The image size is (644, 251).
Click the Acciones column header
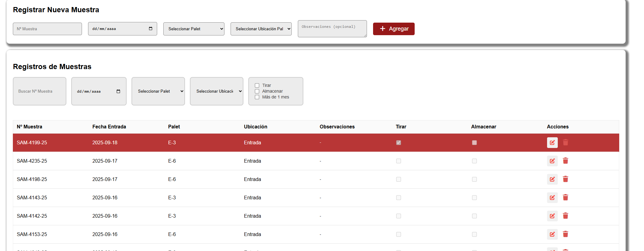[x=558, y=127]
